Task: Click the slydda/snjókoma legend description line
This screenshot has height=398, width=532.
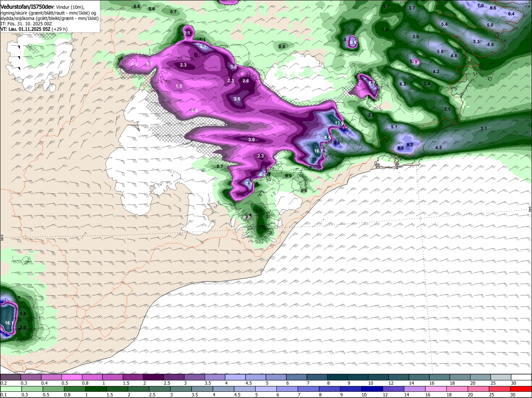Action: click(x=49, y=18)
